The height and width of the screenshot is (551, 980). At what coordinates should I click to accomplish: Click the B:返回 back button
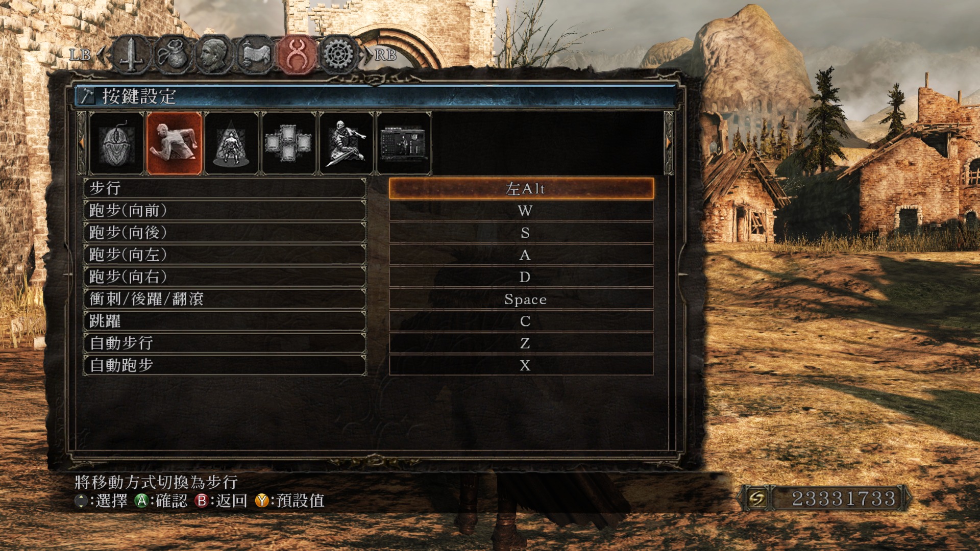point(221,500)
